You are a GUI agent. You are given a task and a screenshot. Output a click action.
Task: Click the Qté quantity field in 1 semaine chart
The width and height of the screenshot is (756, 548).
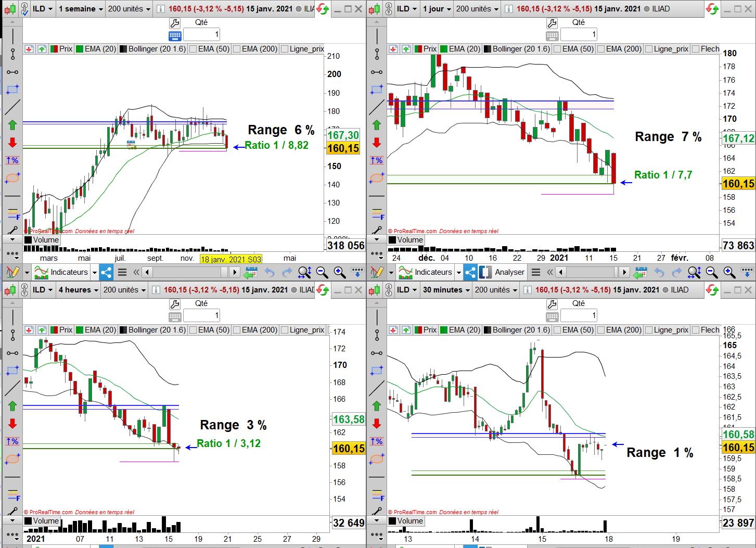(202, 35)
